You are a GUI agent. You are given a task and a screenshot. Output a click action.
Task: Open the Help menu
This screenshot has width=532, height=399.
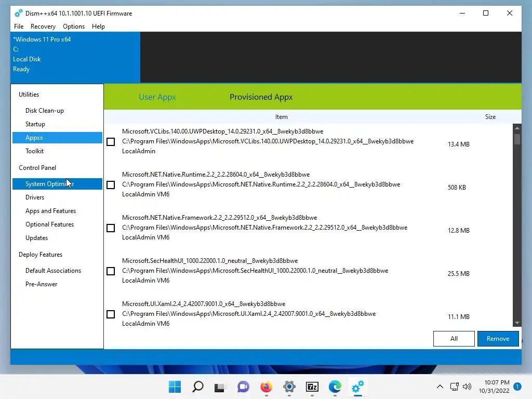pyautogui.click(x=98, y=26)
